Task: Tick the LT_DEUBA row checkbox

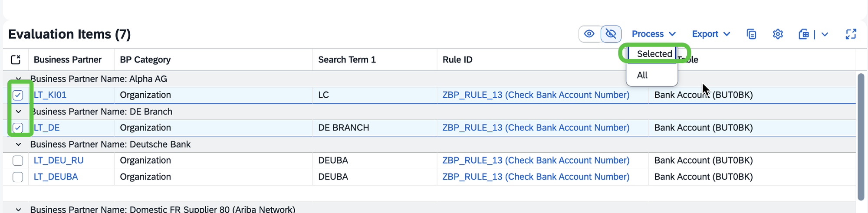Action: [x=18, y=177]
